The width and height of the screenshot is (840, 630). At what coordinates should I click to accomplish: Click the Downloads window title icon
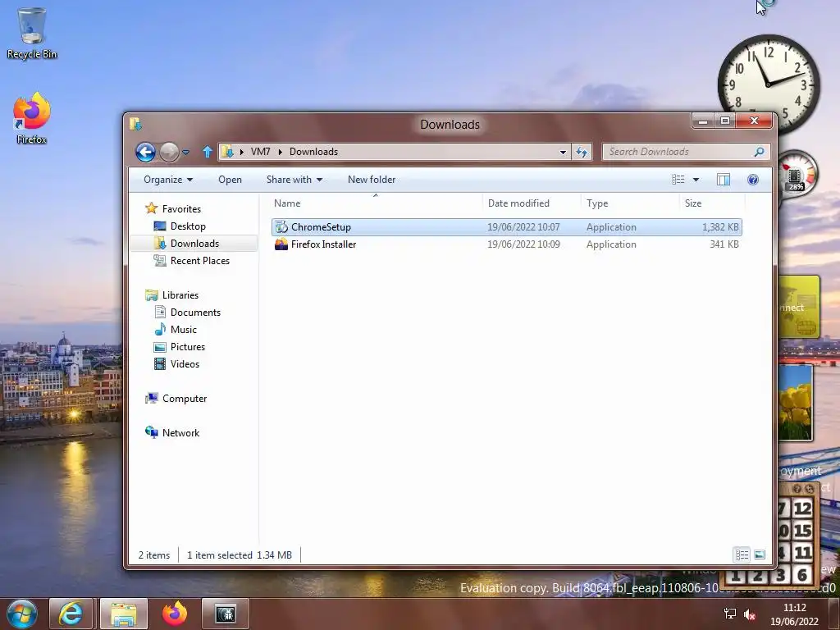coord(135,125)
